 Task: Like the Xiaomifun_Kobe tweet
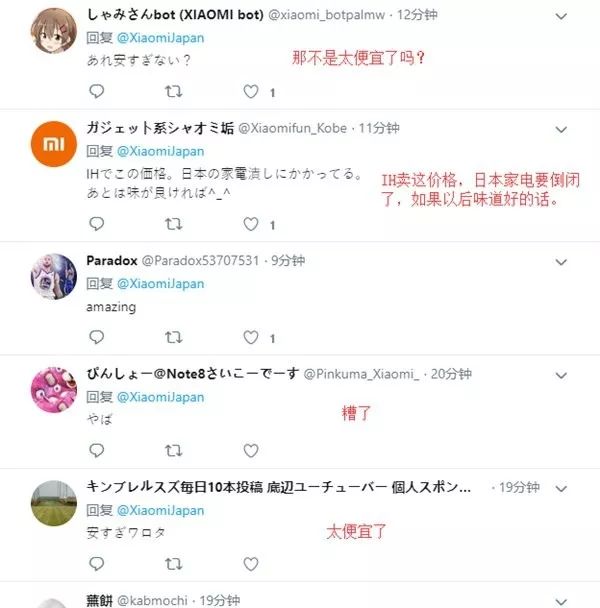coord(251,224)
